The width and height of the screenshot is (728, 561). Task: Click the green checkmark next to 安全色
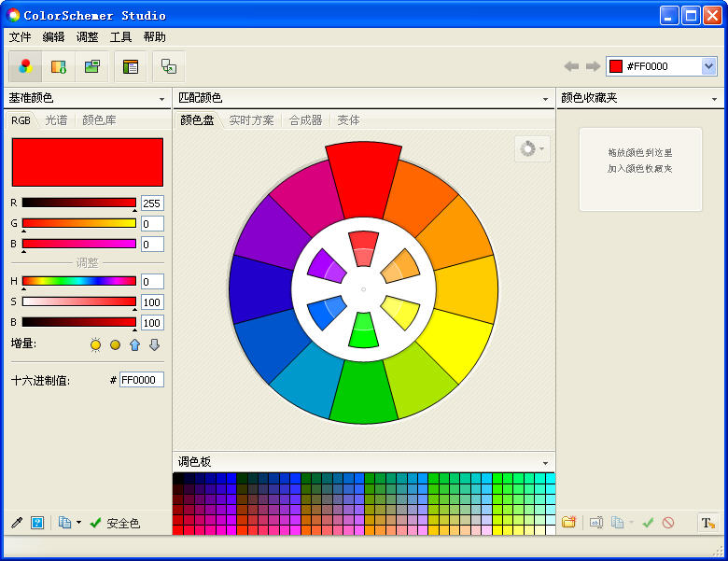(95, 523)
